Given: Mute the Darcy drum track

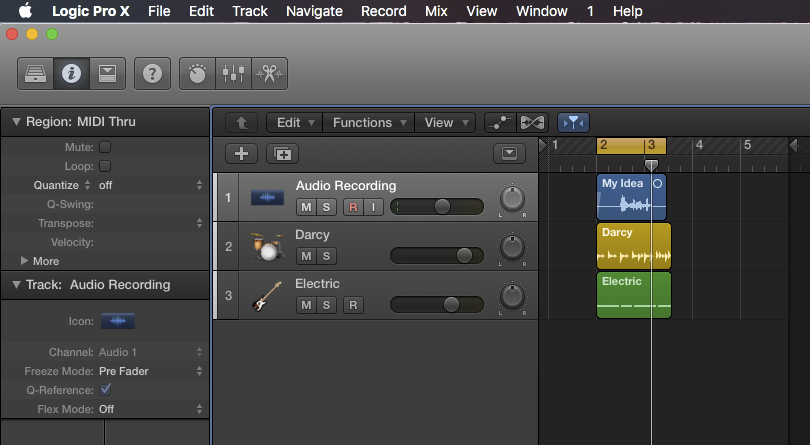Looking at the screenshot, I should (x=305, y=256).
